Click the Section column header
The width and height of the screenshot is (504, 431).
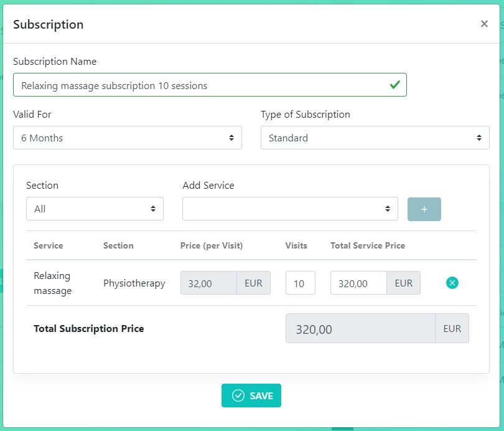click(118, 245)
